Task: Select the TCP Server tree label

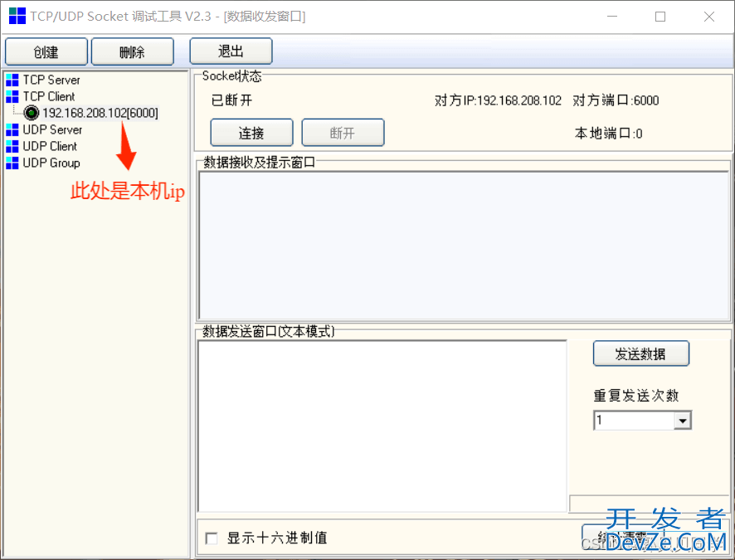Action: point(51,80)
